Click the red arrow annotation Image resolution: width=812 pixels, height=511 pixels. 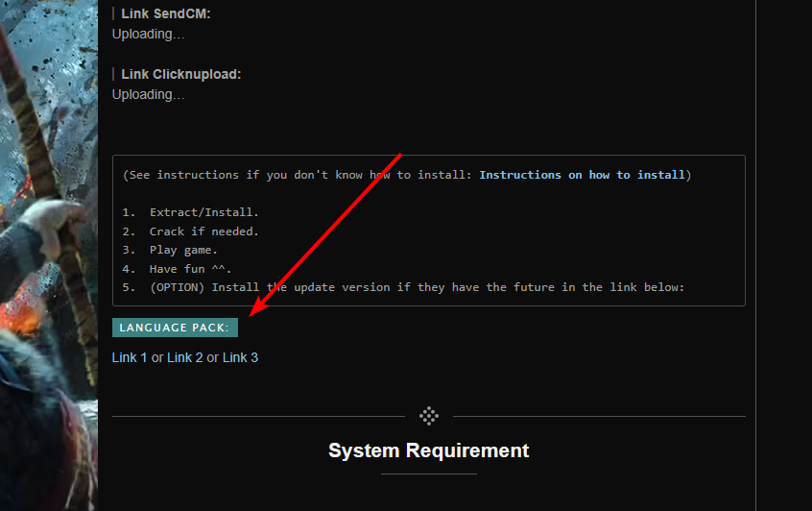324,235
